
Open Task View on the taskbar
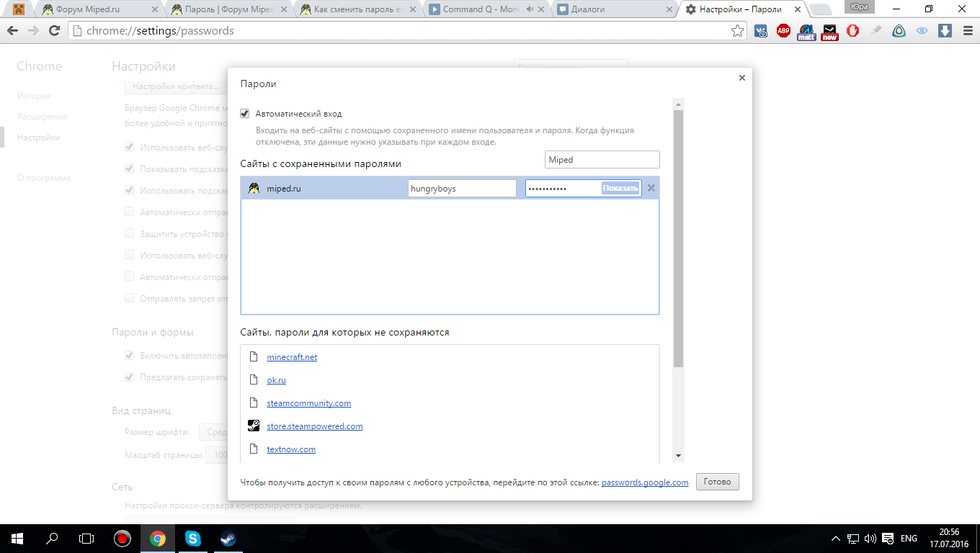click(86, 539)
